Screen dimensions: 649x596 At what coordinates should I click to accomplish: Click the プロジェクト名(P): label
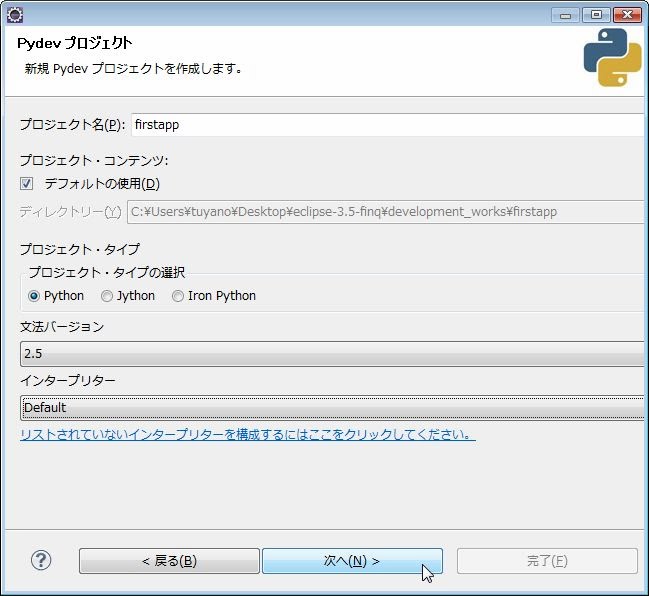[x=72, y=125]
